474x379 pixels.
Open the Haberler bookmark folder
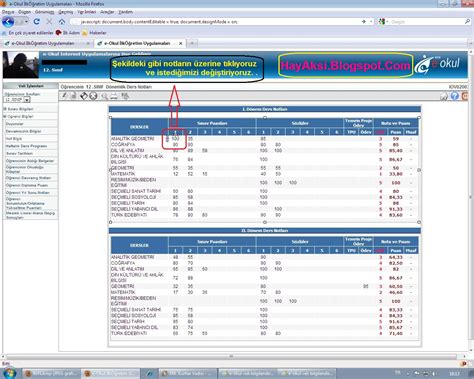point(95,33)
